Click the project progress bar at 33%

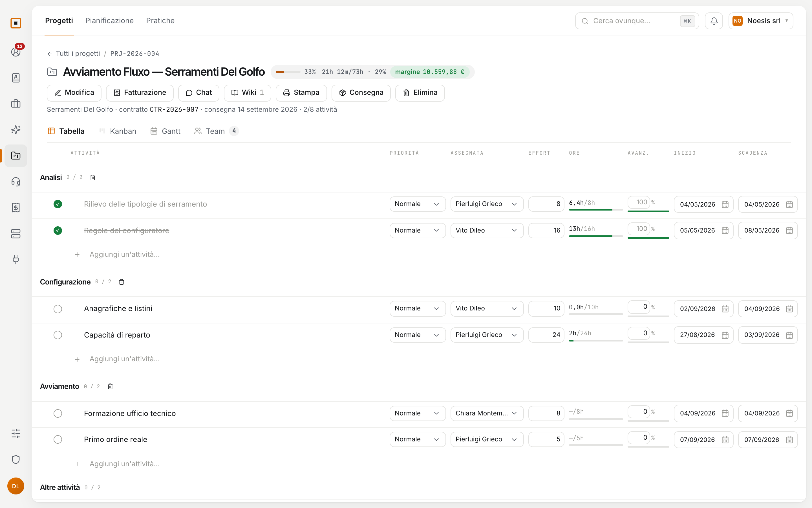coord(288,72)
